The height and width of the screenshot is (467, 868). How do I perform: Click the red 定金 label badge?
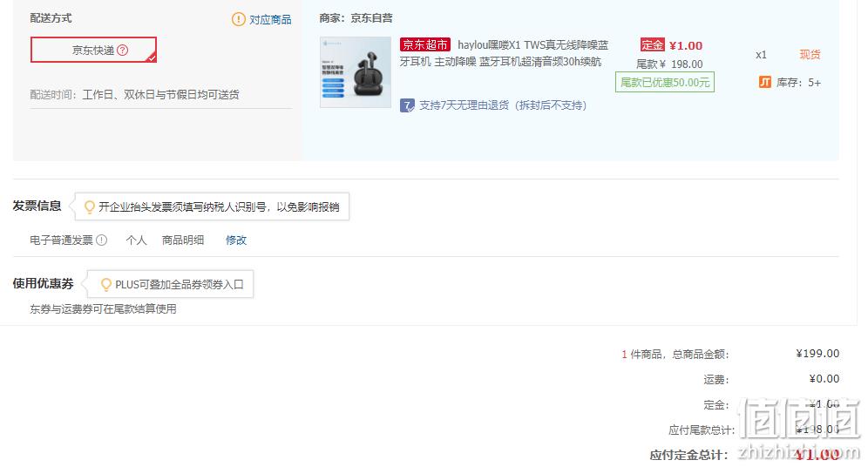coord(652,44)
